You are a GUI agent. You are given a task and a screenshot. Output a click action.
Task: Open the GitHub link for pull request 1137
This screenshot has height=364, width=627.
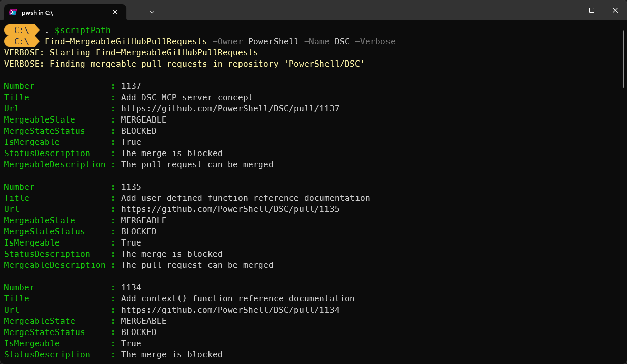(x=230, y=108)
